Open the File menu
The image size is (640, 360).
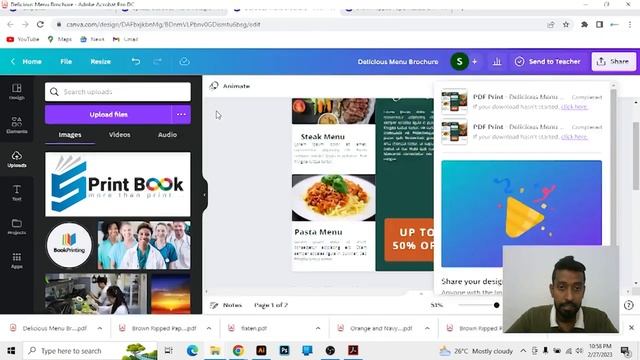[66, 62]
